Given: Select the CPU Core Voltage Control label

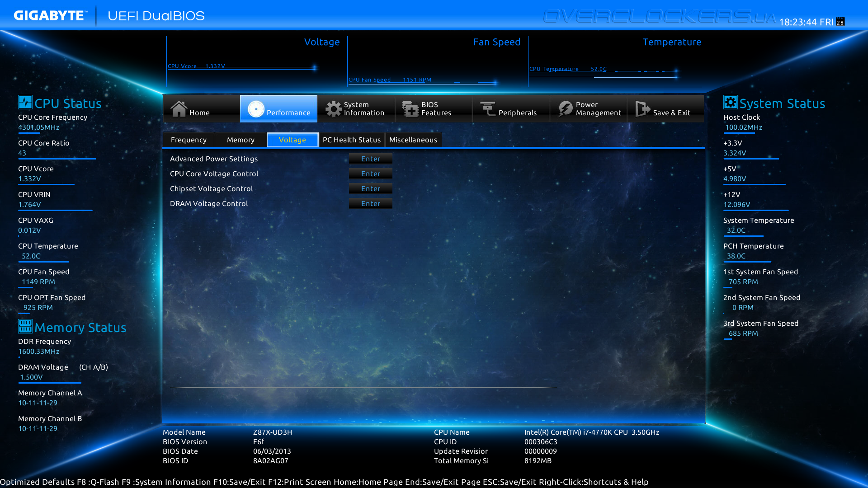Looking at the screenshot, I should point(214,174).
